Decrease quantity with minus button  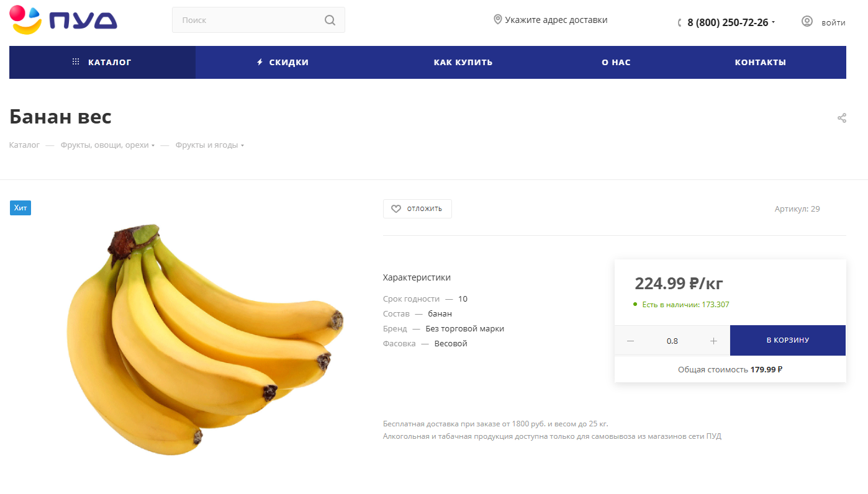[x=631, y=341]
